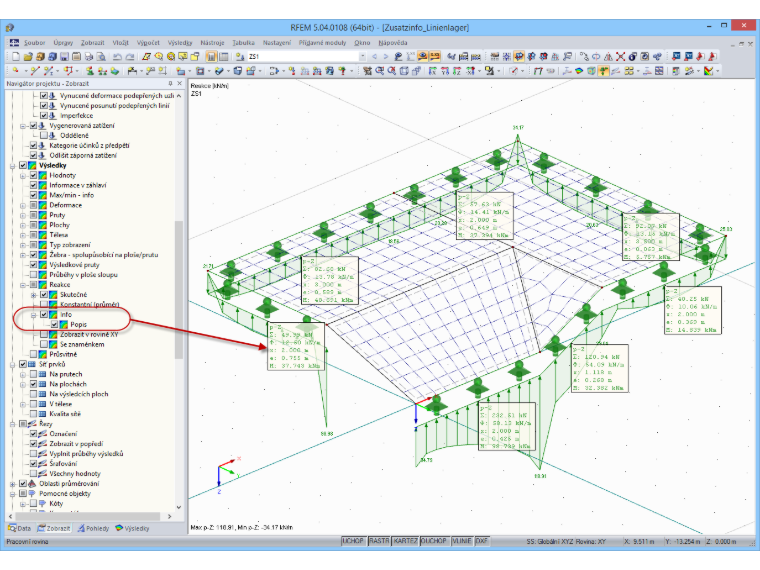Click the Undo arrow icon
760x570 pixels.
click(x=117, y=57)
